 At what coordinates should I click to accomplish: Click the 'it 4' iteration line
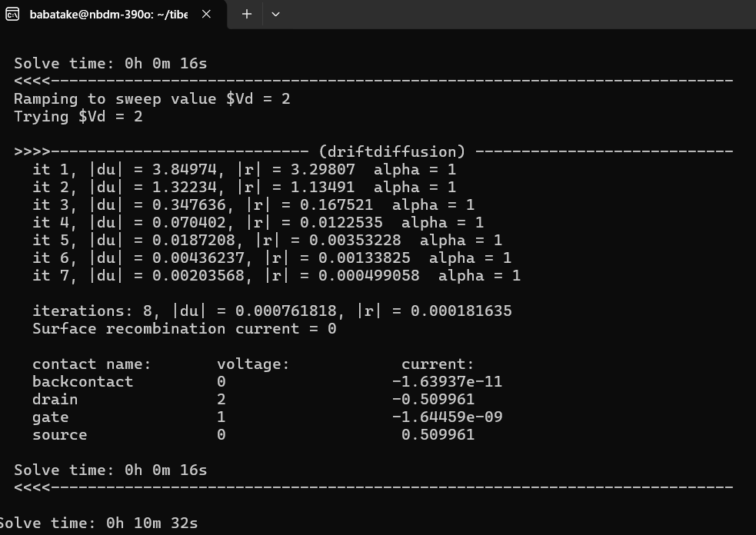tap(258, 223)
